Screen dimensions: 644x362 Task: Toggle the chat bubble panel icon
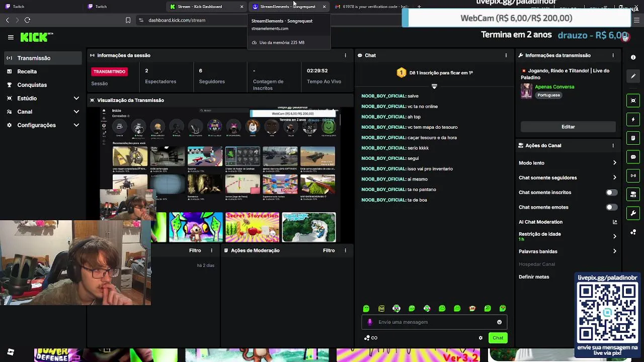(633, 157)
